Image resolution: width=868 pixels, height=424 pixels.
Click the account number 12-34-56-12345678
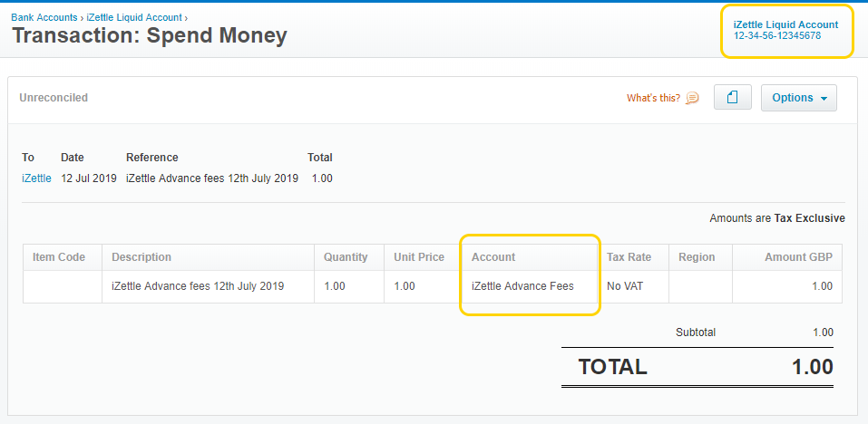(777, 36)
